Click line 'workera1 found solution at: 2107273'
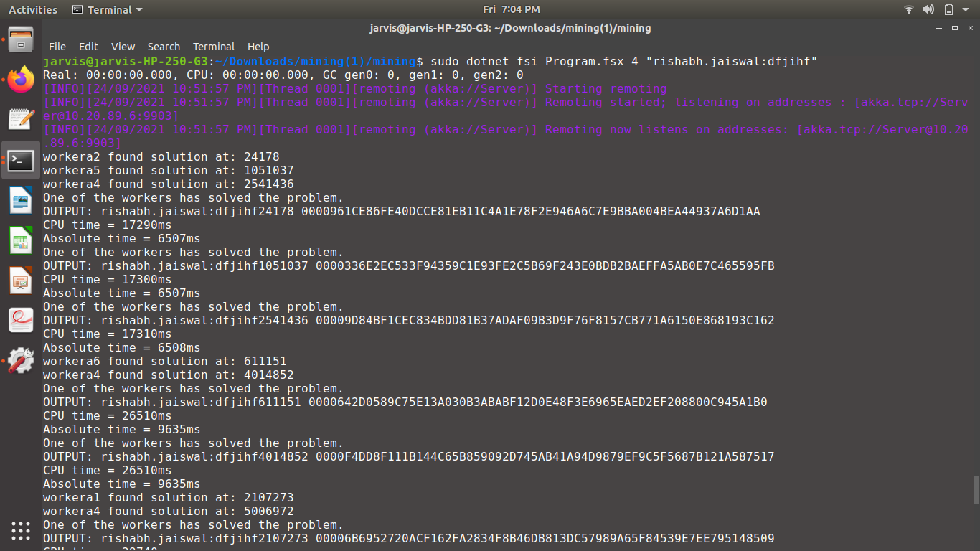The width and height of the screenshot is (980, 551). (169, 497)
